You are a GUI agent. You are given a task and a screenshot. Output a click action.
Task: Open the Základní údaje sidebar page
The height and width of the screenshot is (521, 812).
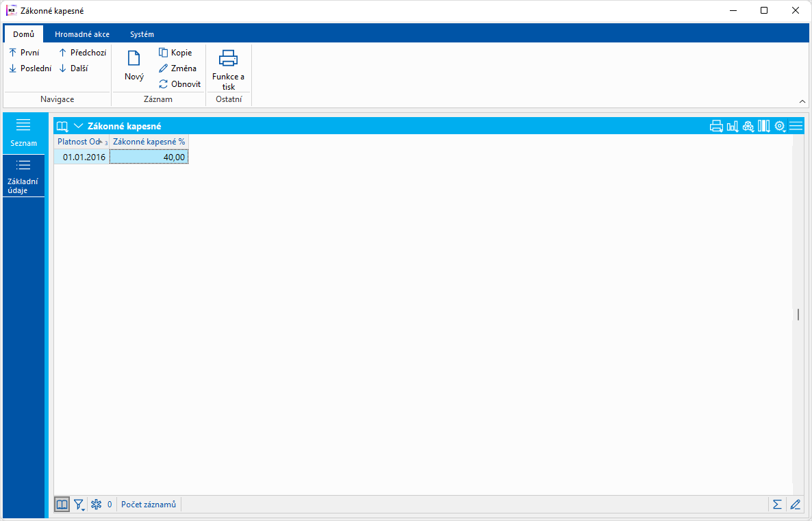coord(23,176)
